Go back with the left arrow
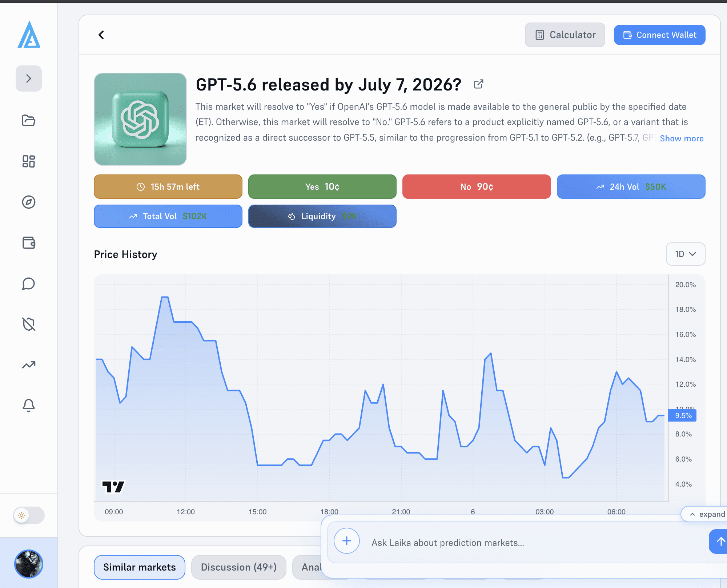Screen dimensions: 727x588 pos(101,35)
